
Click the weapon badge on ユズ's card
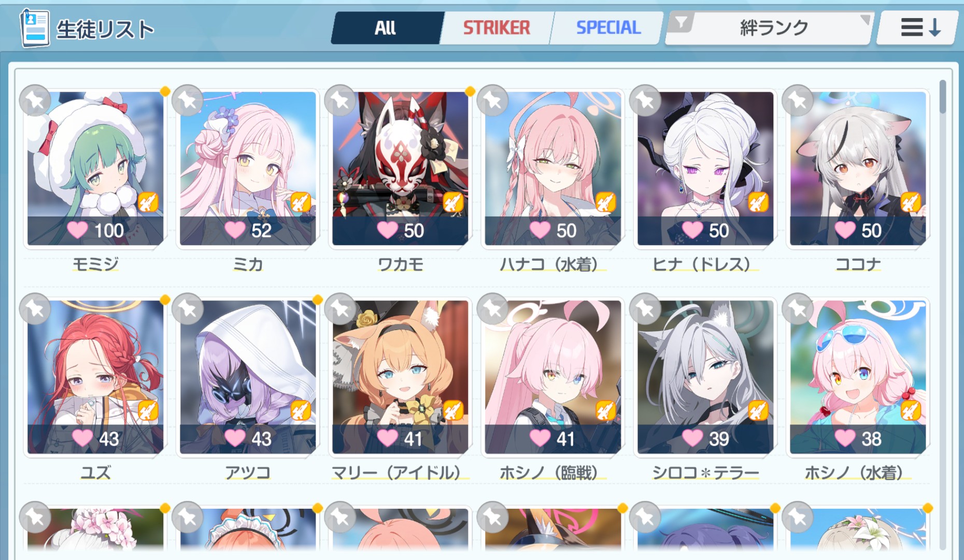tap(148, 411)
